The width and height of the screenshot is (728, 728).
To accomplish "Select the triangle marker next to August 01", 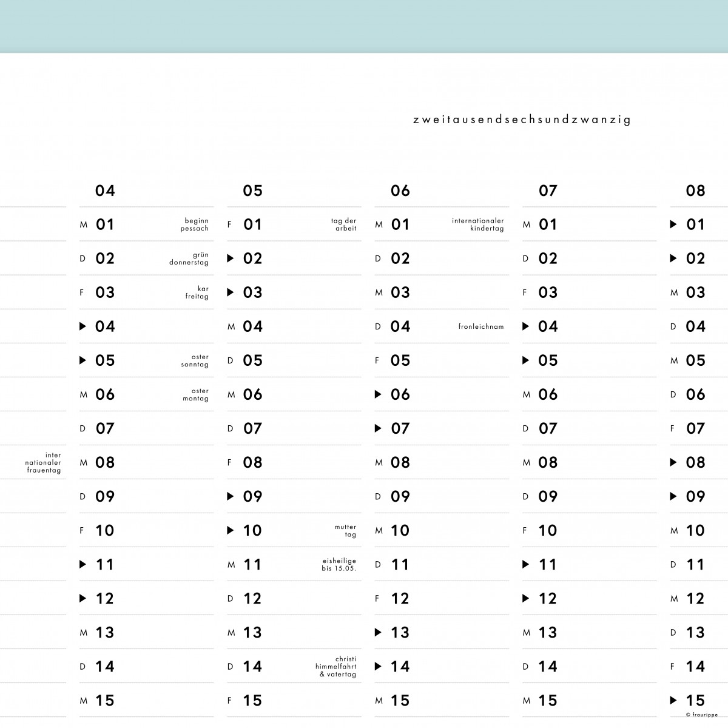I will [x=673, y=224].
